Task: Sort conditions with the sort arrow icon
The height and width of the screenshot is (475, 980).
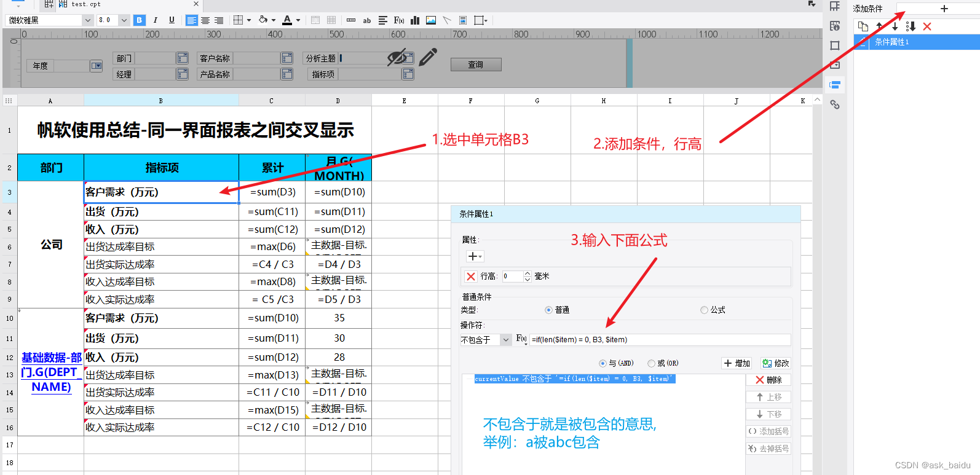Action: (x=911, y=26)
